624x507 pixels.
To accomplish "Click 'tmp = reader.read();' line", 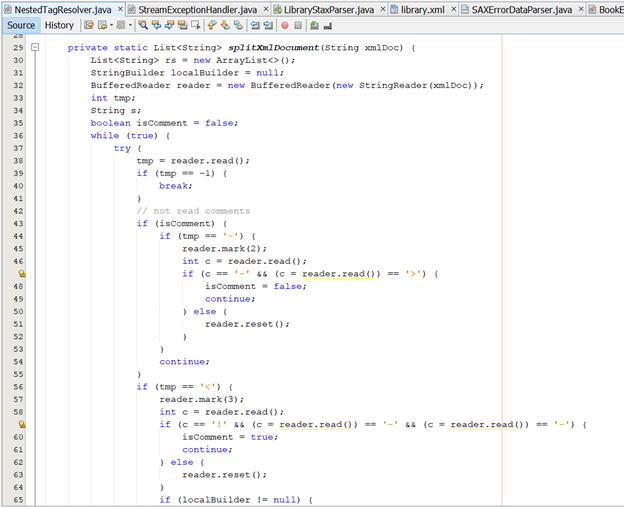I will [193, 161].
